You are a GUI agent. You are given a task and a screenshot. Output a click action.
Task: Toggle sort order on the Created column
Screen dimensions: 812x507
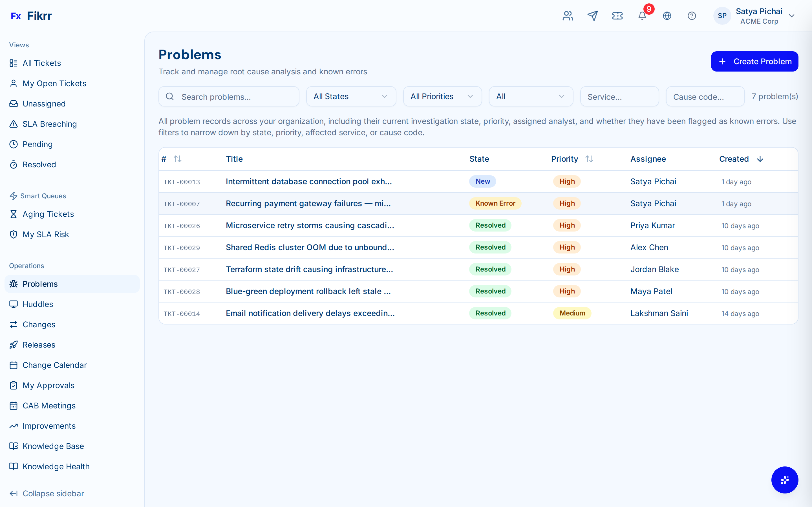pyautogui.click(x=740, y=159)
